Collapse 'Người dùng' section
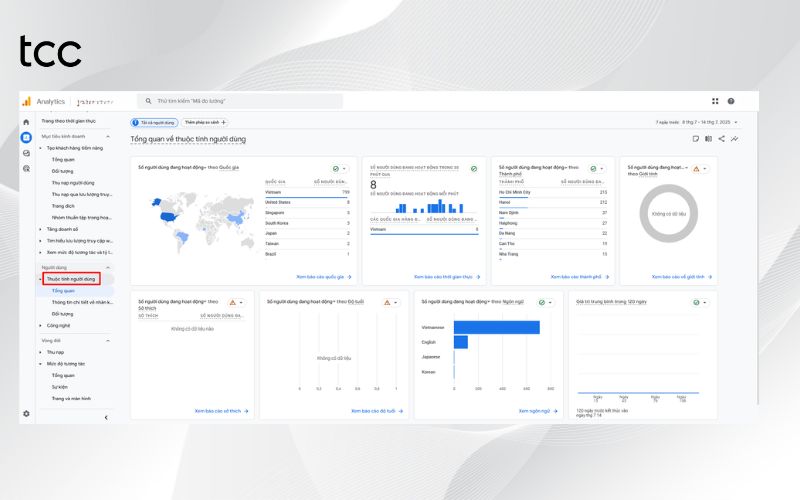This screenshot has height=500, width=800. 108,268
